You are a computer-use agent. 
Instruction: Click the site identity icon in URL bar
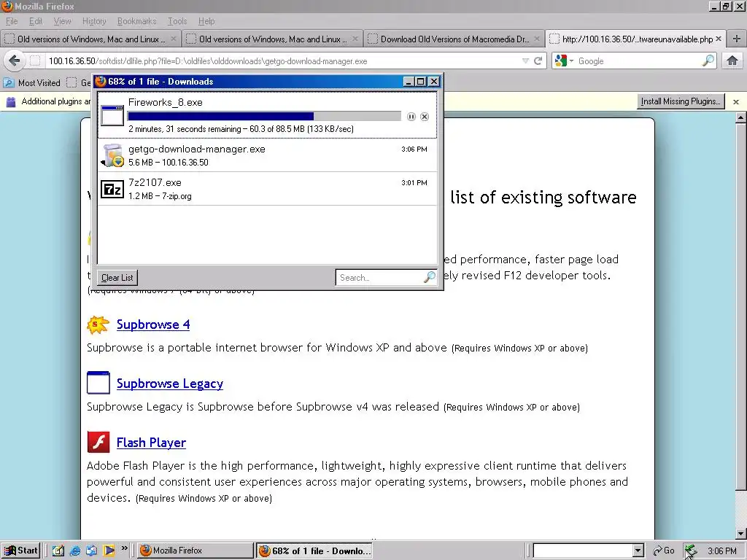point(35,61)
